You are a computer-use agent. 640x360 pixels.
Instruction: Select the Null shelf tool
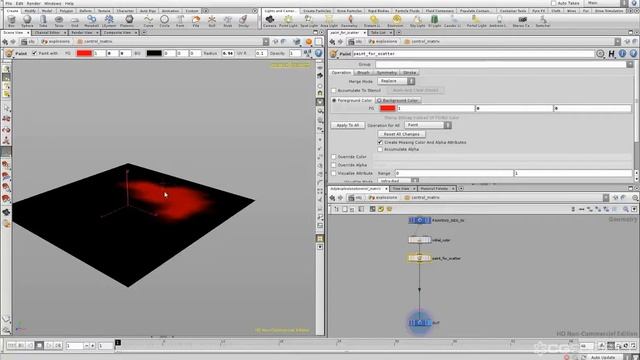click(212, 21)
